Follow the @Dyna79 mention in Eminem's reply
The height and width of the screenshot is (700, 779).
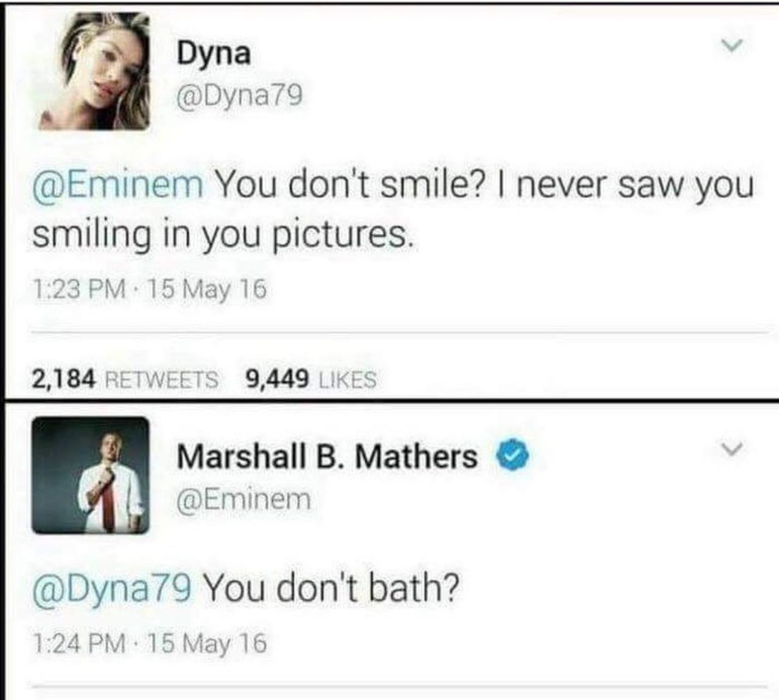113,588
